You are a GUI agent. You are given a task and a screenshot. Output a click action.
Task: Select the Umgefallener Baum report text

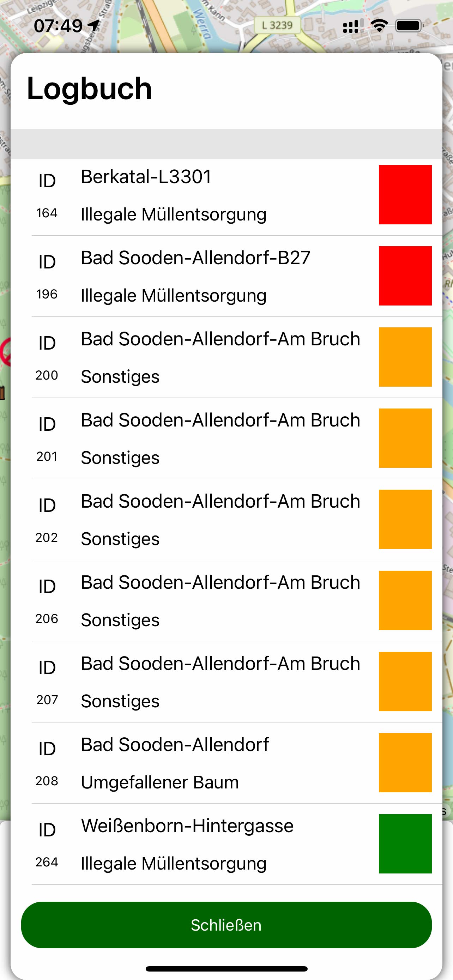coord(160,782)
